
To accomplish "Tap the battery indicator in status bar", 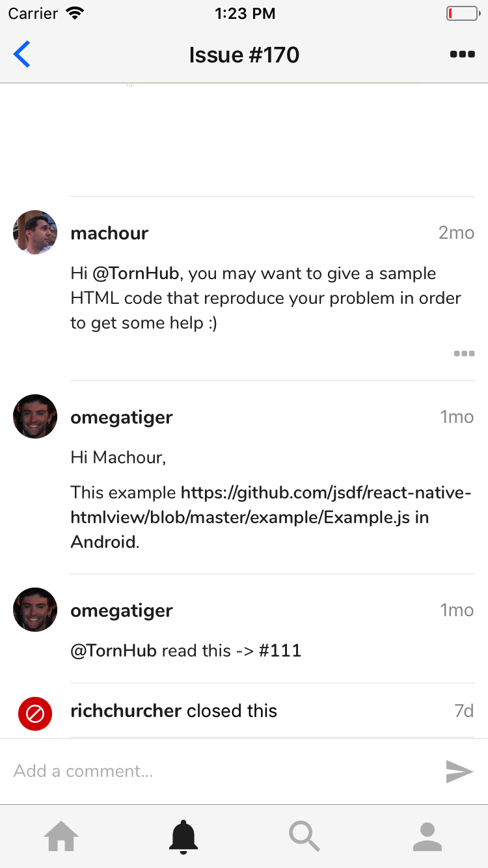I will pyautogui.click(x=461, y=13).
